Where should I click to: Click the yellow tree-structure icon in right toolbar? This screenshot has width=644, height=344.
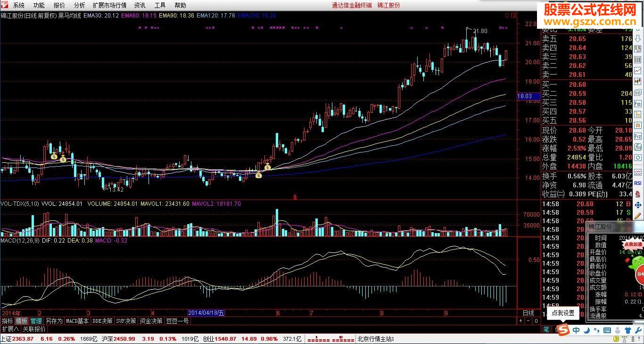638,114
